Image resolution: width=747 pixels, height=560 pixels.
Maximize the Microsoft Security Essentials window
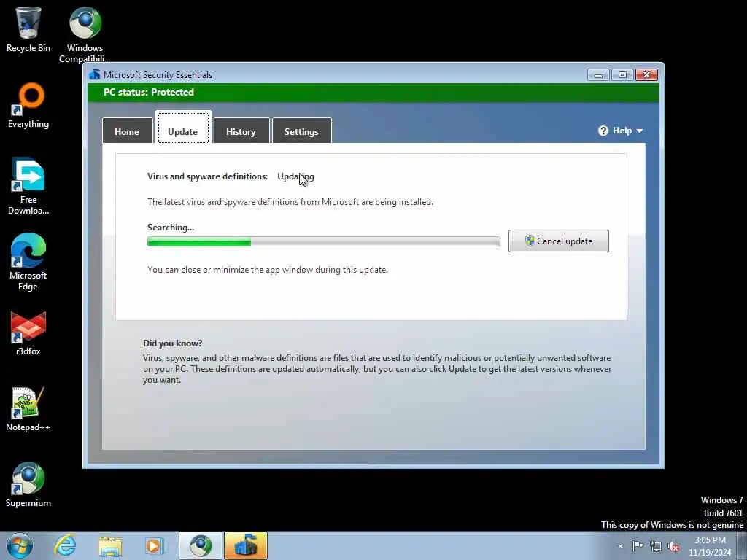pyautogui.click(x=622, y=75)
